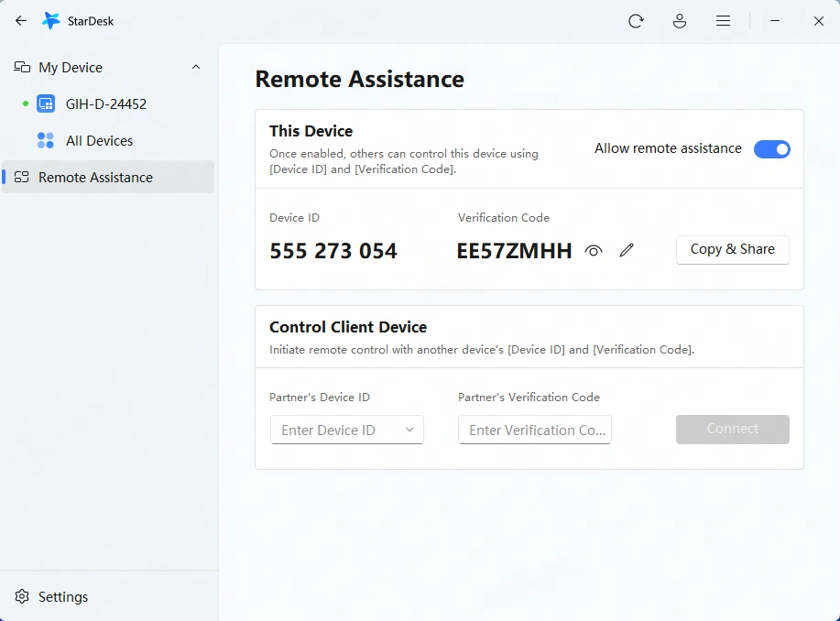Viewport: 840px width, 621px height.
Task: Focus the Enter Device ID field
Action: click(x=347, y=430)
